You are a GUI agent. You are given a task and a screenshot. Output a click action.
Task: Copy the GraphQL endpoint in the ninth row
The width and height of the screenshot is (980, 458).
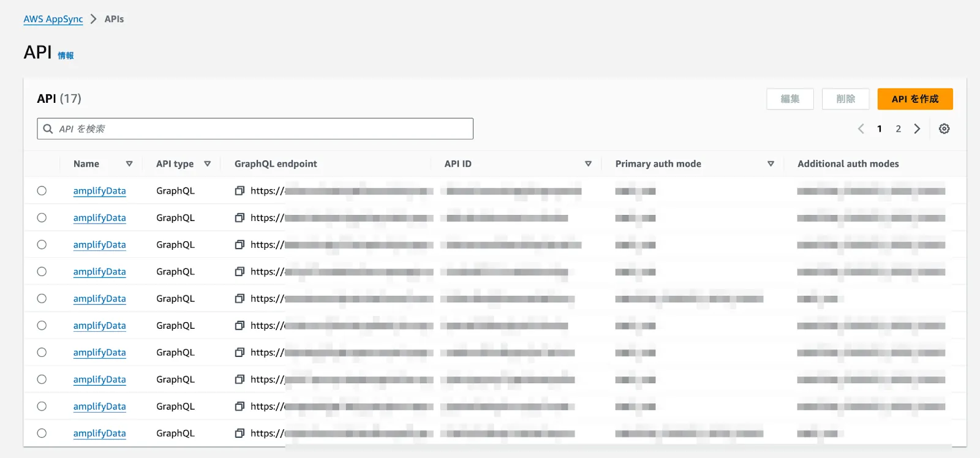[239, 406]
